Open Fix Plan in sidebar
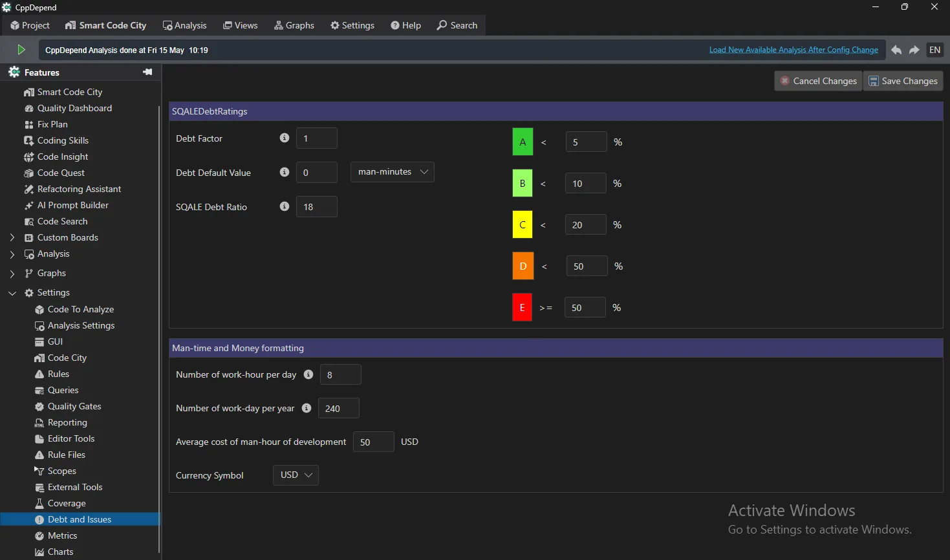This screenshot has height=560, width=950. tap(46, 124)
